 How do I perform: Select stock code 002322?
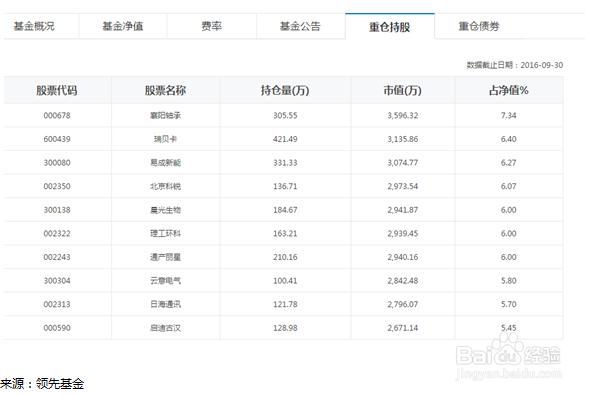[x=57, y=233]
